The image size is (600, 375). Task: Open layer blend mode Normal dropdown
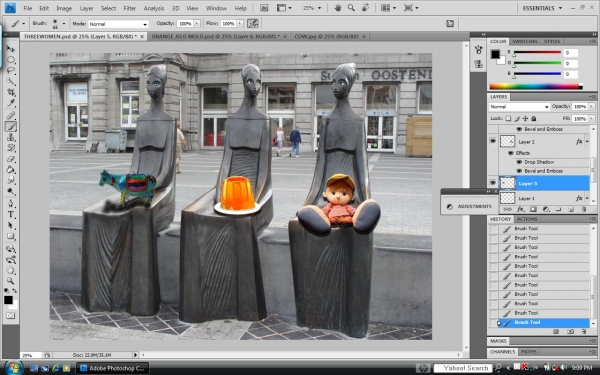point(519,107)
